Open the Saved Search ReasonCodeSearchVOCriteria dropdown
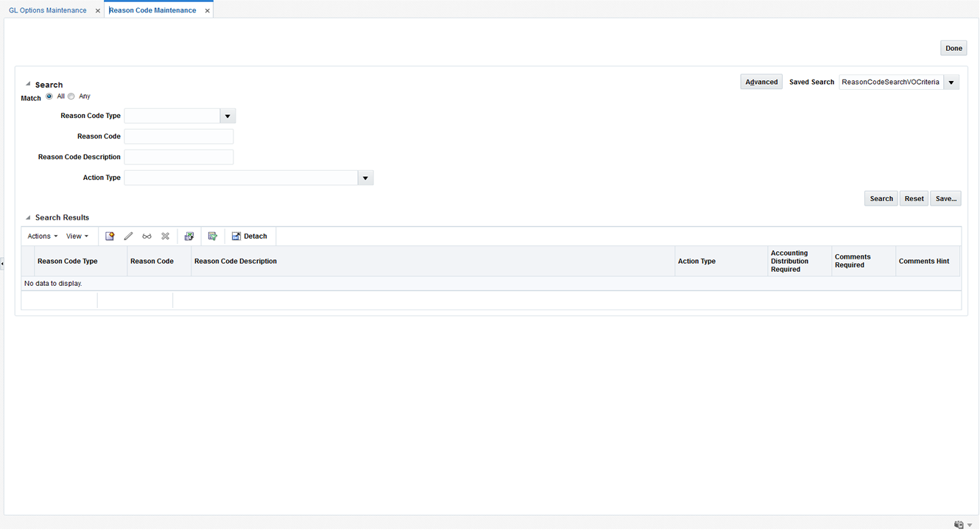The image size is (980, 532). click(951, 82)
